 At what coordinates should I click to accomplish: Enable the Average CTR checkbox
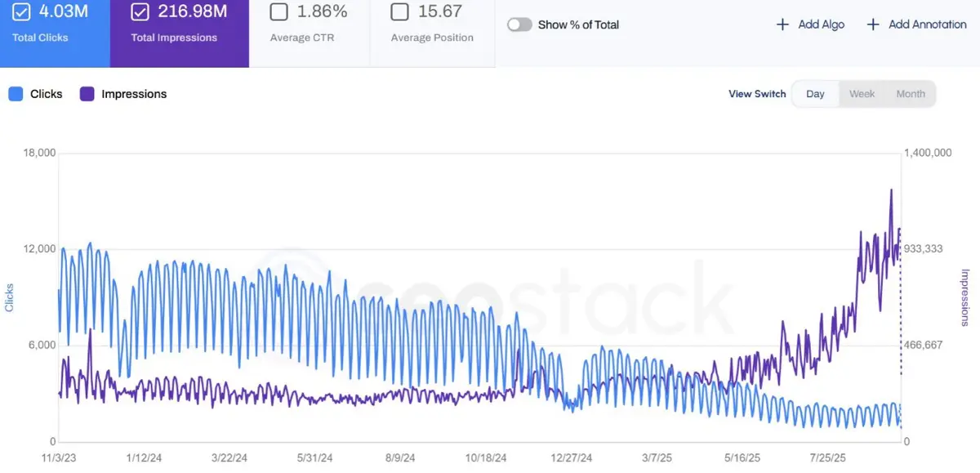[x=279, y=12]
